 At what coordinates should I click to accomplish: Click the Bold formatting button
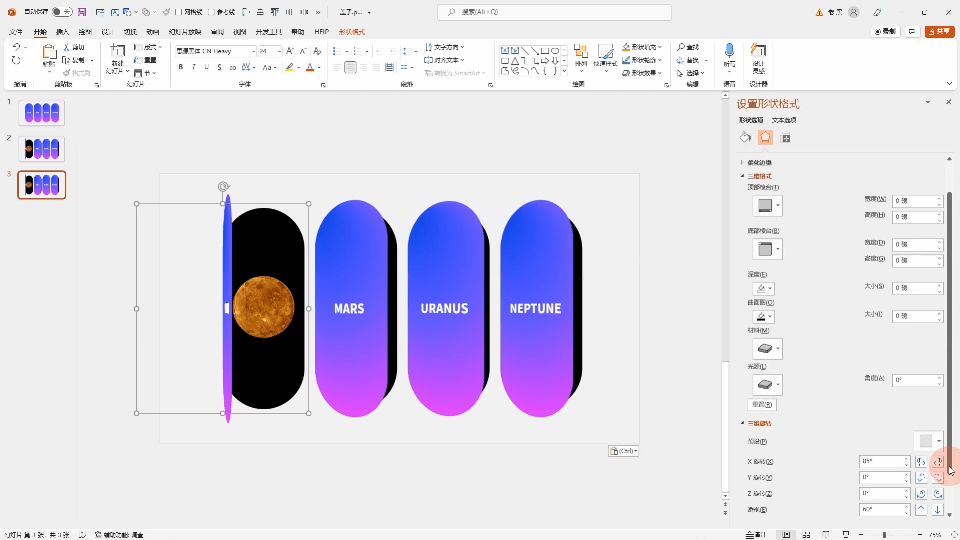tap(181, 67)
